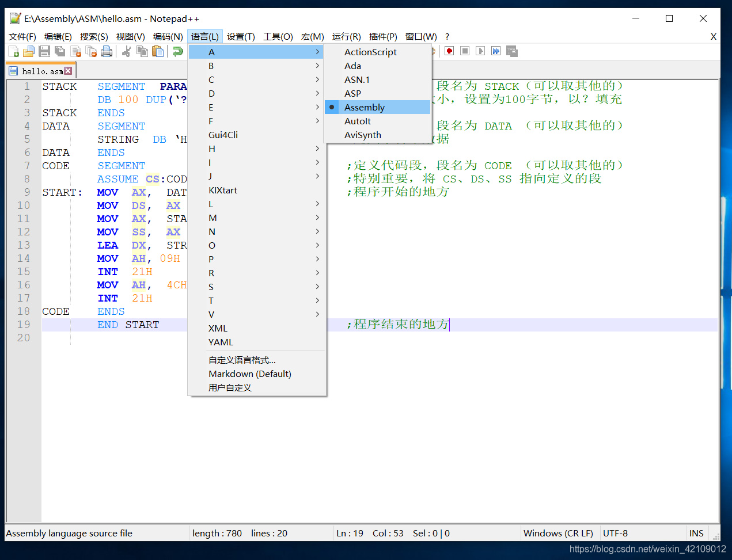
Task: Click the Run macro multiple times icon
Action: tap(496, 51)
